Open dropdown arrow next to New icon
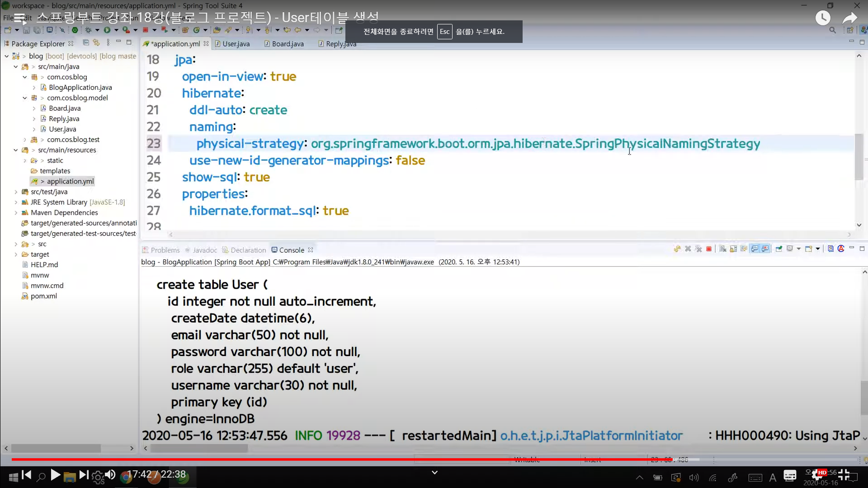Screen dimensions: 868x488 click(17, 30)
